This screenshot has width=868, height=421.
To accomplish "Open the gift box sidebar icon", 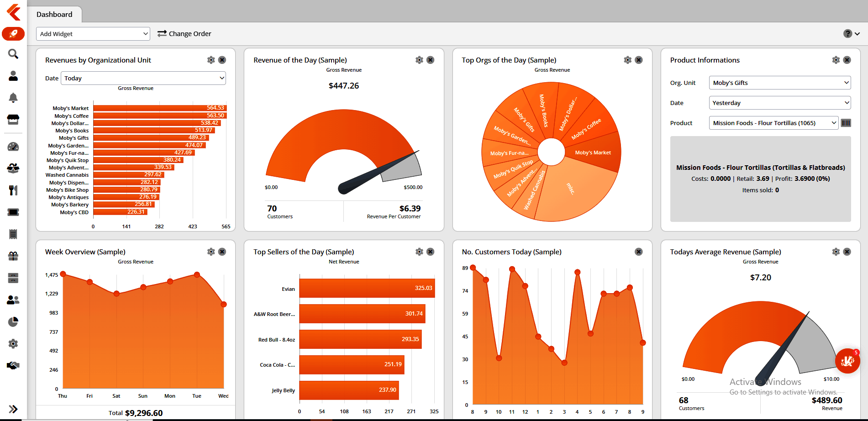I will (x=13, y=256).
